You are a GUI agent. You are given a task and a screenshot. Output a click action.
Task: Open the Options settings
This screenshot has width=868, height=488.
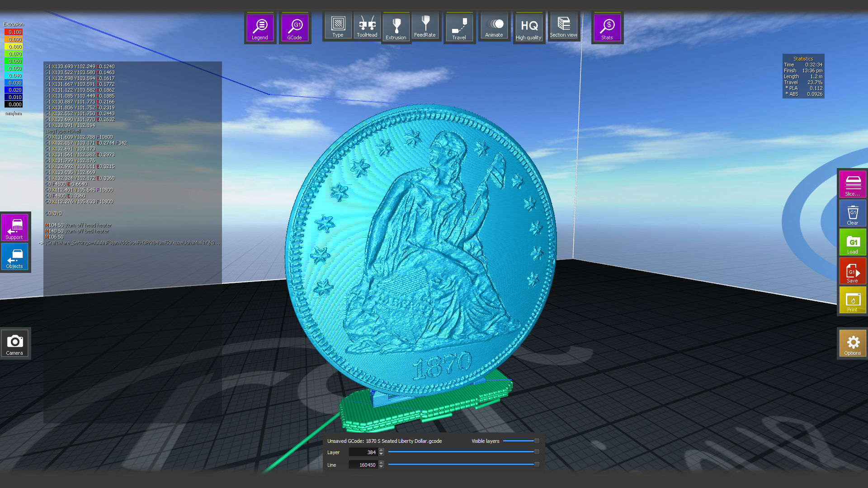(x=853, y=343)
